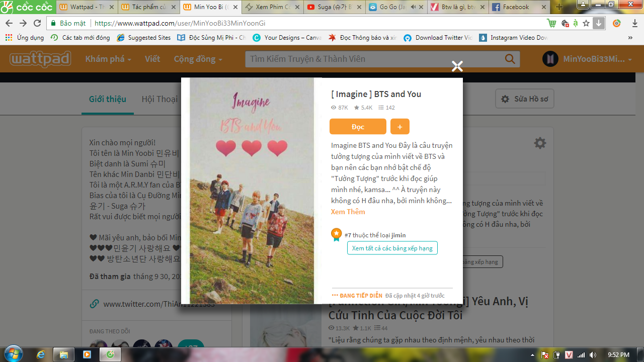Click the Imagine BTS and You cover image

point(252,191)
